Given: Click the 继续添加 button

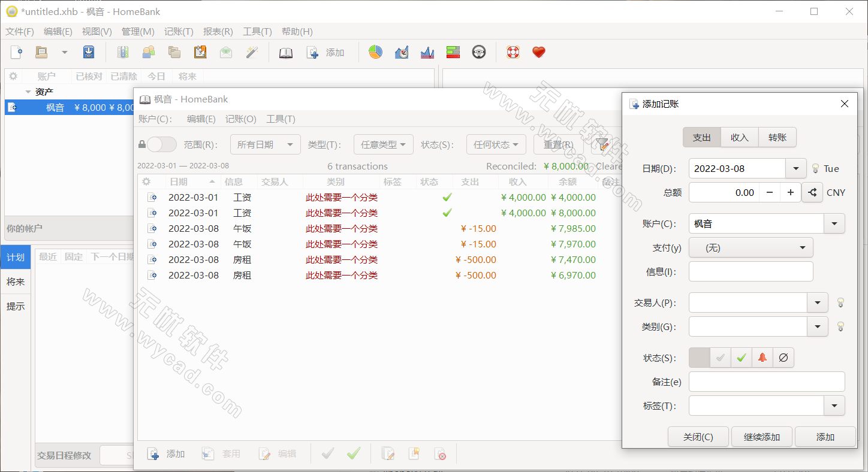Looking at the screenshot, I should pyautogui.click(x=761, y=437).
